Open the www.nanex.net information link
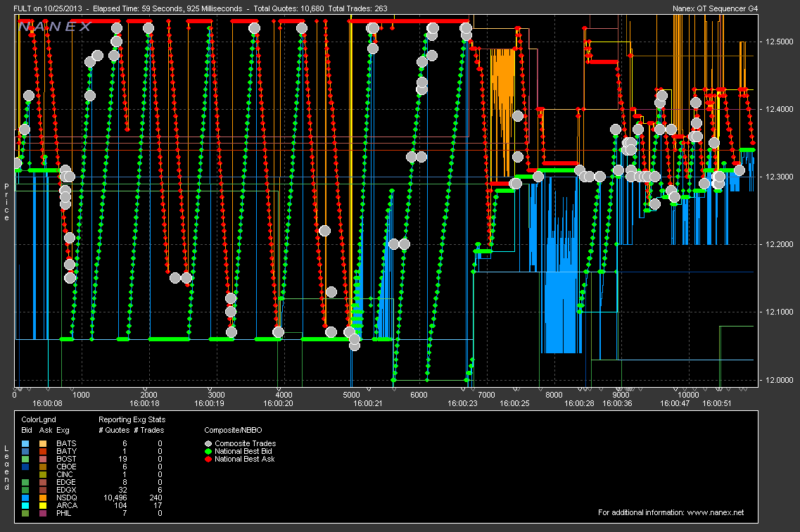Screen dimensions: 800x532 [x=716, y=512]
